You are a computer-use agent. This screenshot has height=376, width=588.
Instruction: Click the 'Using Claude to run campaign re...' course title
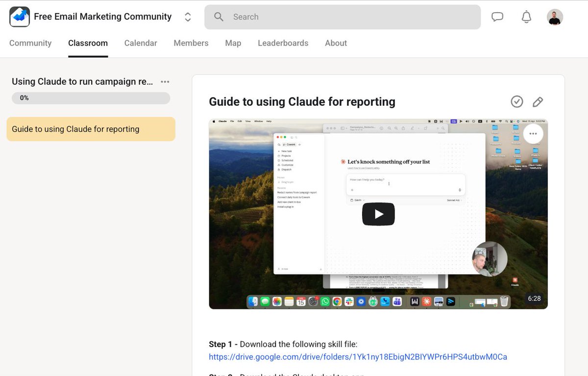pos(82,82)
